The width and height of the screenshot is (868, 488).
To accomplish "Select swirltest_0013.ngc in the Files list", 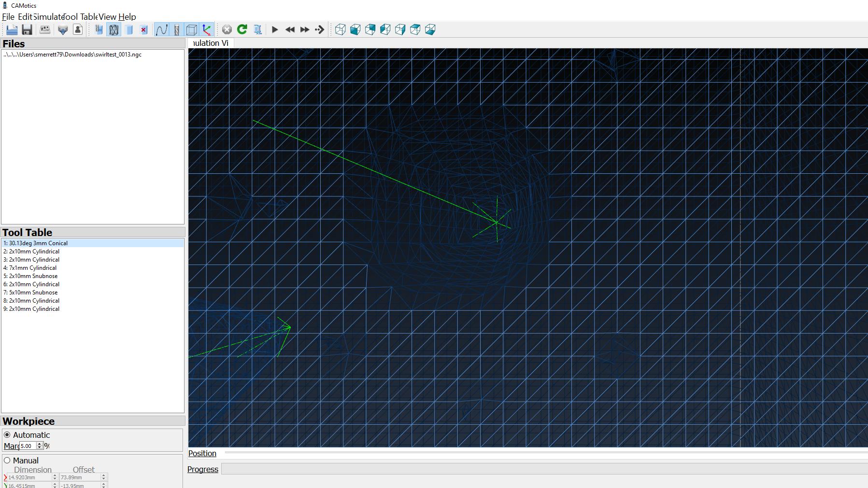I will (x=72, y=55).
